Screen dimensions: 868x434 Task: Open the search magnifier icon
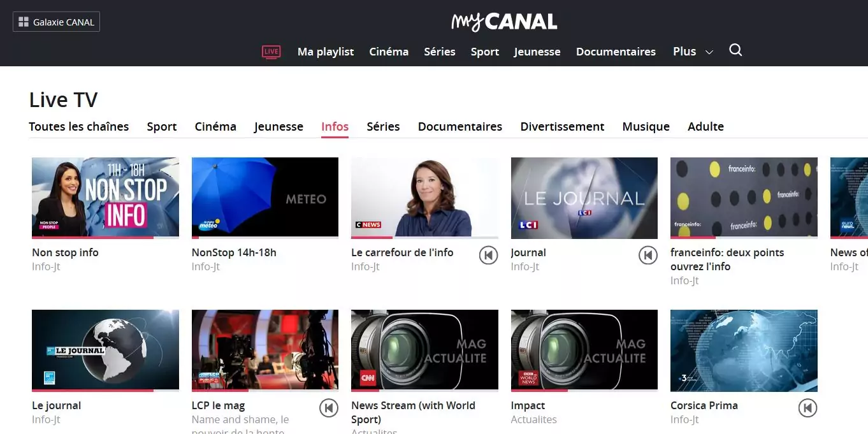pos(735,50)
